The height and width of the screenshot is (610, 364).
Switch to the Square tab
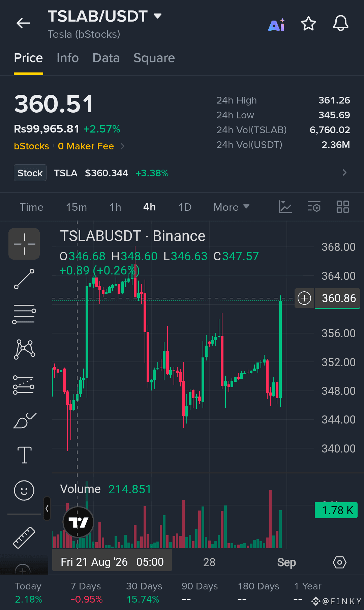click(154, 58)
